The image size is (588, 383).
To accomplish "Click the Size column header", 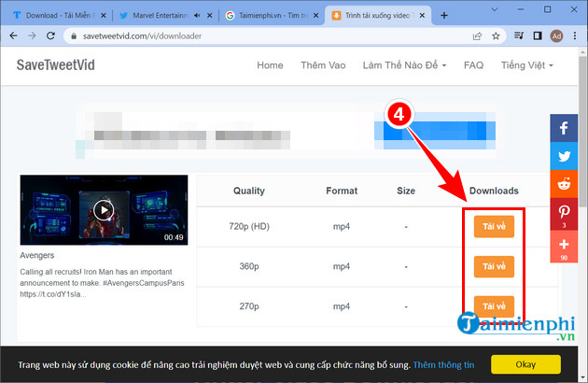I will click(406, 191).
